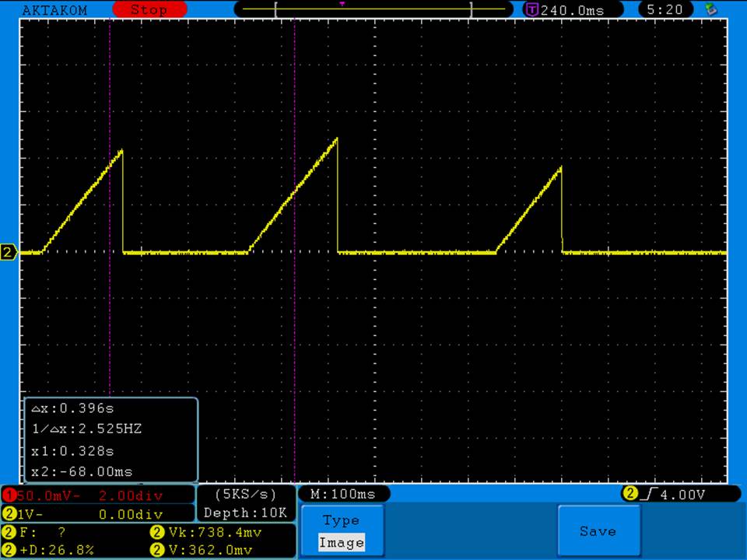
Task: Click the trigger source channel 2 badge
Action: (x=629, y=494)
